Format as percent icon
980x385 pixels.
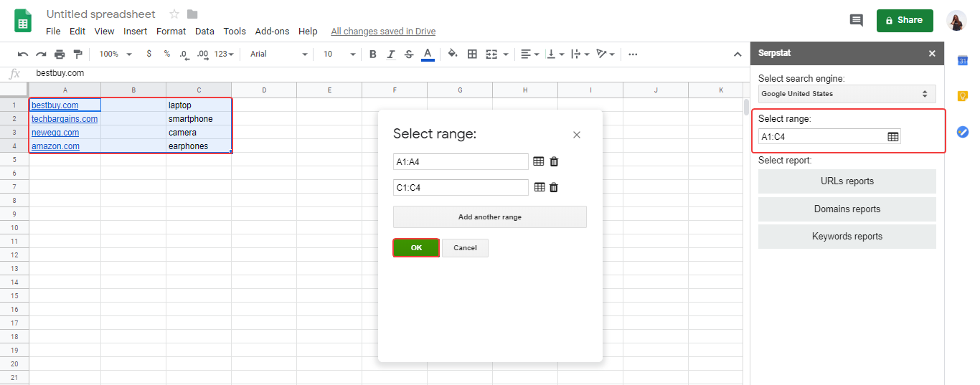click(x=166, y=54)
